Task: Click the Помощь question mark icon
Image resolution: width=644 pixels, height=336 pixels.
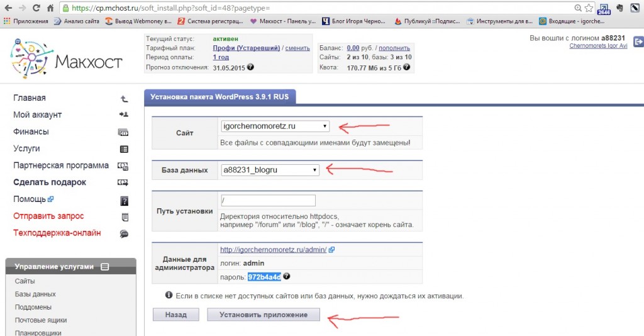Action: tap(124, 201)
